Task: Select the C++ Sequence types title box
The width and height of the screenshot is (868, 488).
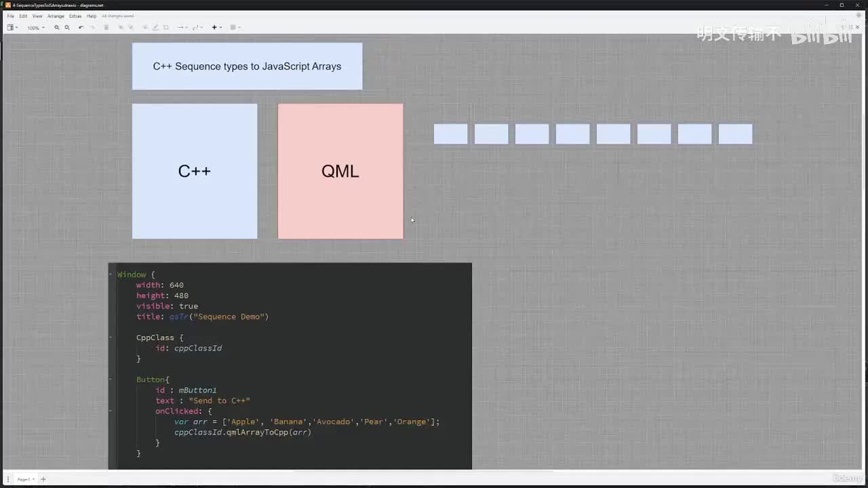Action: 247,66
